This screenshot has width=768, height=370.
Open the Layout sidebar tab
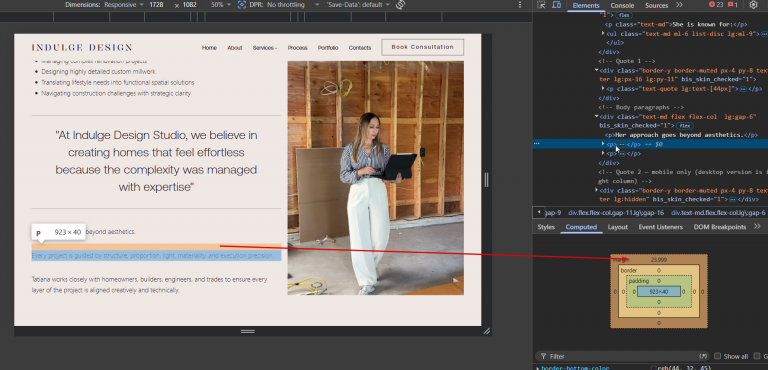[x=618, y=227]
